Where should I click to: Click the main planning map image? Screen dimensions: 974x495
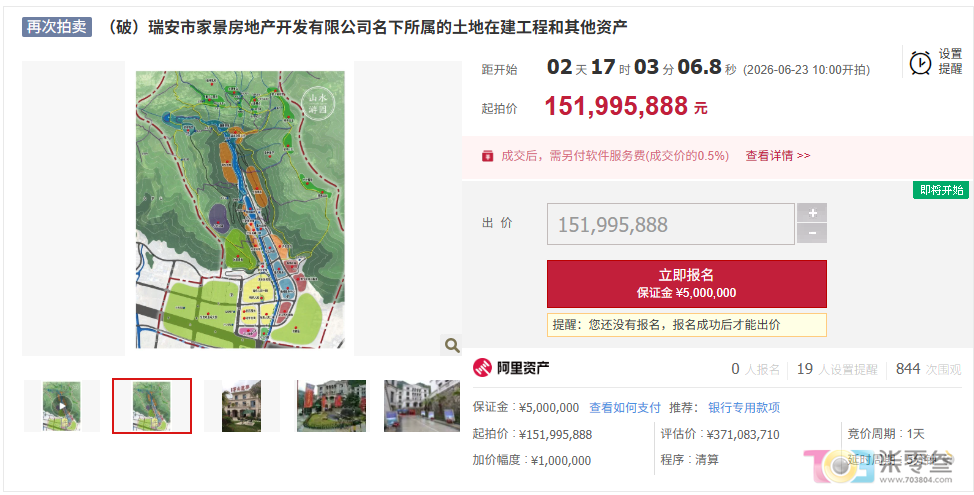240,209
